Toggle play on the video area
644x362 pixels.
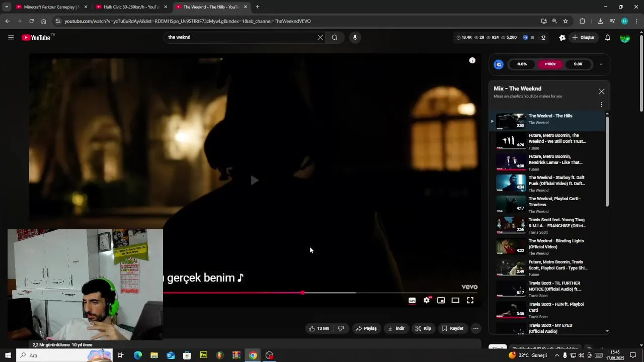click(255, 180)
